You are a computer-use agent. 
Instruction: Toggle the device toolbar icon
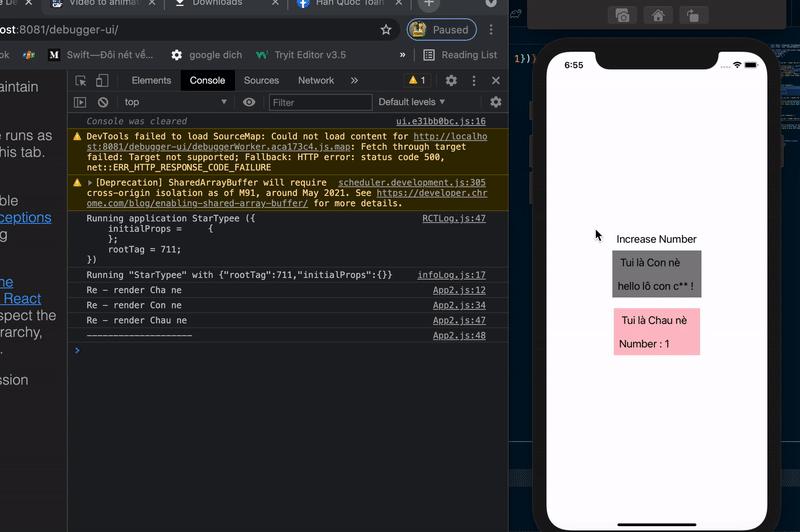[103, 80]
